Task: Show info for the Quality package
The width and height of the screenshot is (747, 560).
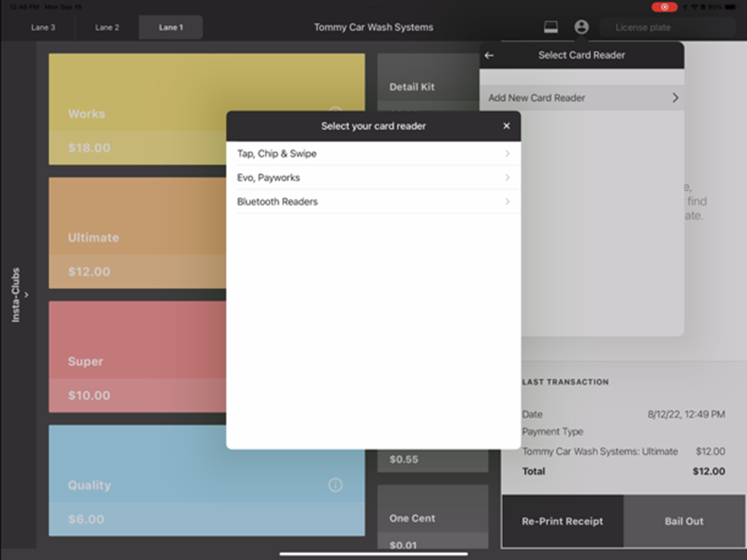Action: (335, 485)
